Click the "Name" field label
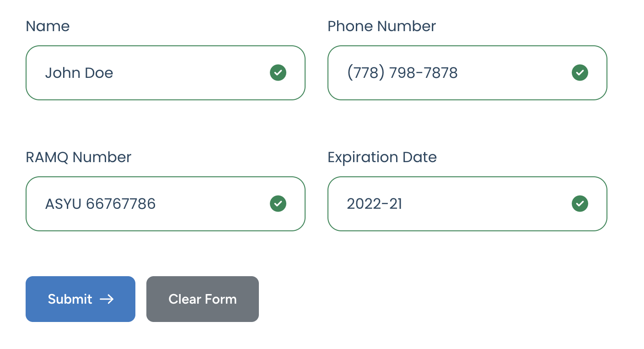 [x=48, y=26]
